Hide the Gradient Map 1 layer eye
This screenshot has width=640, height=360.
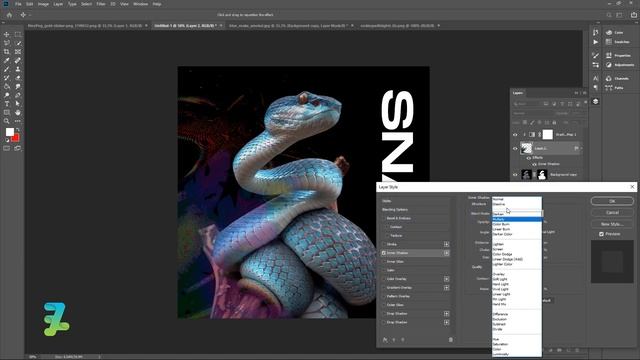click(x=515, y=134)
